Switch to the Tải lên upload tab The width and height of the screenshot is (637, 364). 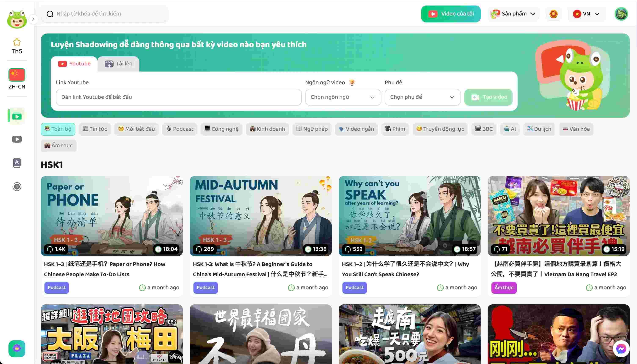coord(118,63)
